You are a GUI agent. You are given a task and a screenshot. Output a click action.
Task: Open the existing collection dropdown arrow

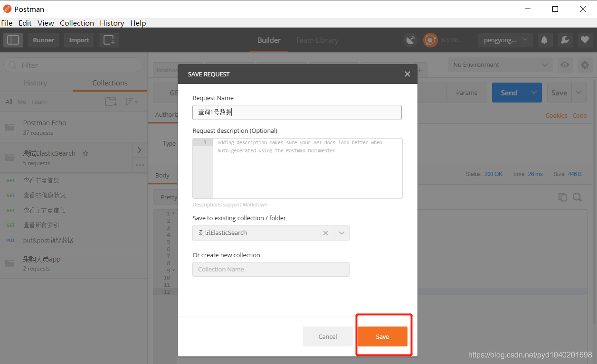[x=342, y=233]
